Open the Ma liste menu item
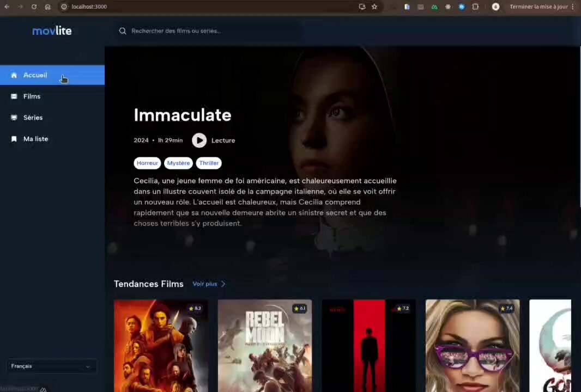Screen dimensions: 581x392 [52, 139]
